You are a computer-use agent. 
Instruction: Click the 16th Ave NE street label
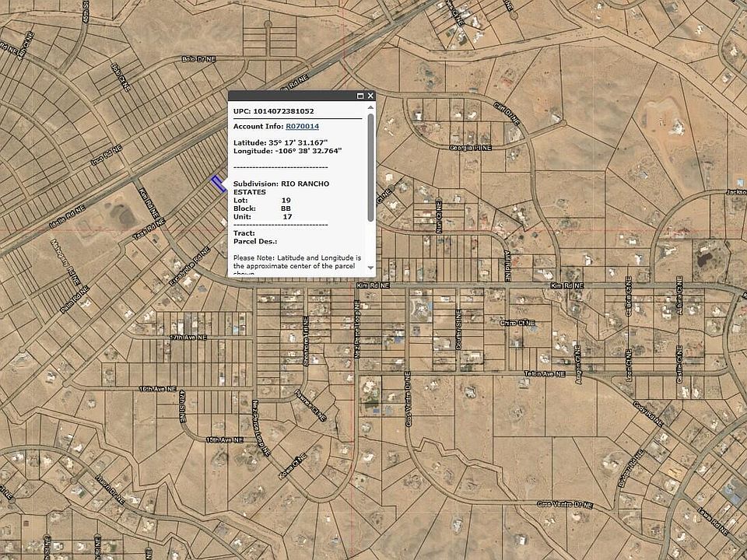pos(158,389)
